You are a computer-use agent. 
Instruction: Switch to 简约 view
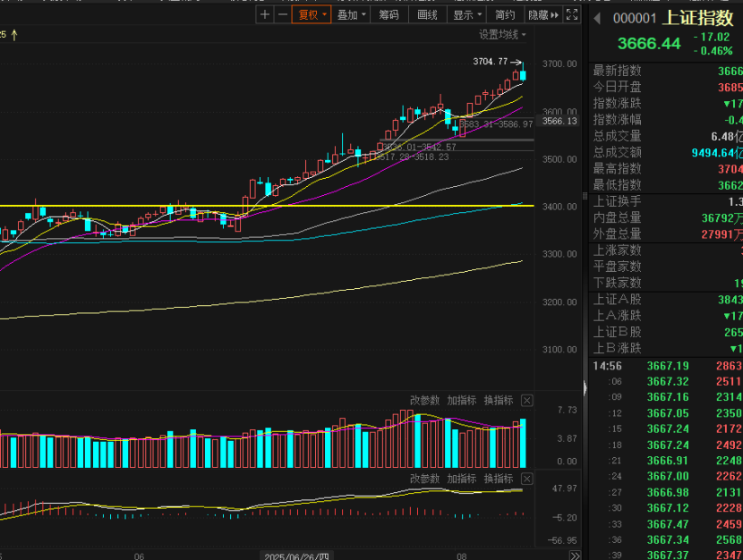[505, 14]
